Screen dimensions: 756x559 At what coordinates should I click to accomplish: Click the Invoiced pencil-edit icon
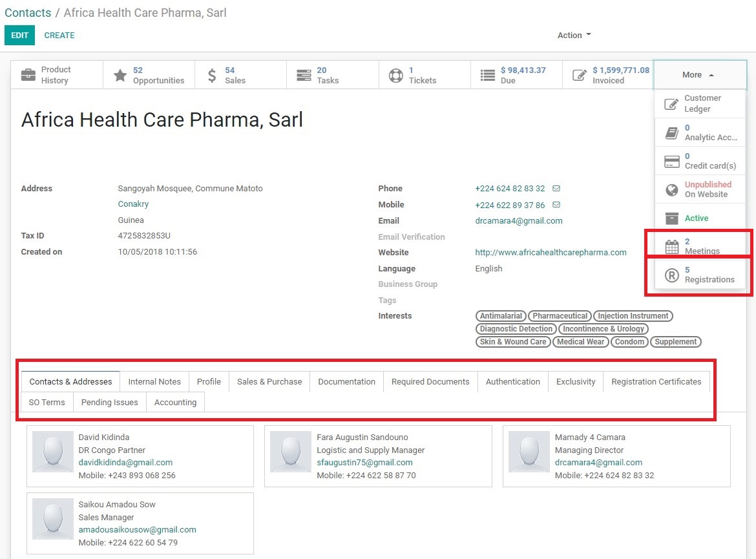point(579,75)
